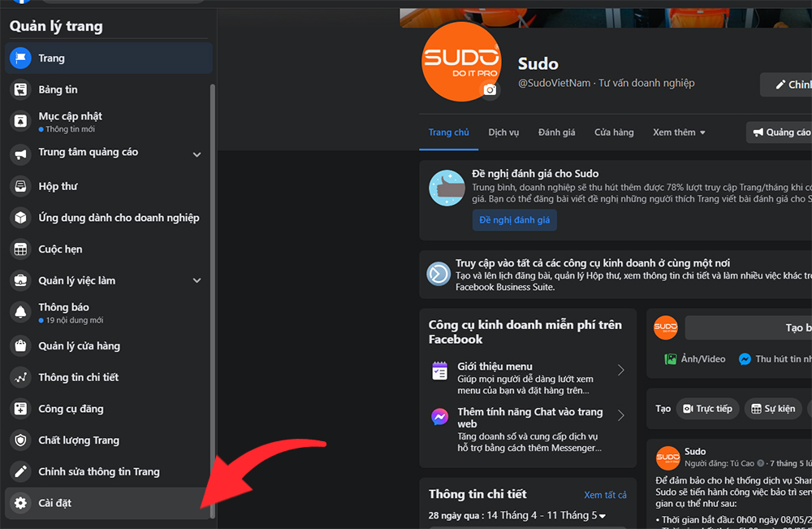Click the Hộp thư inbox icon
The width and height of the screenshot is (812, 529).
point(20,186)
